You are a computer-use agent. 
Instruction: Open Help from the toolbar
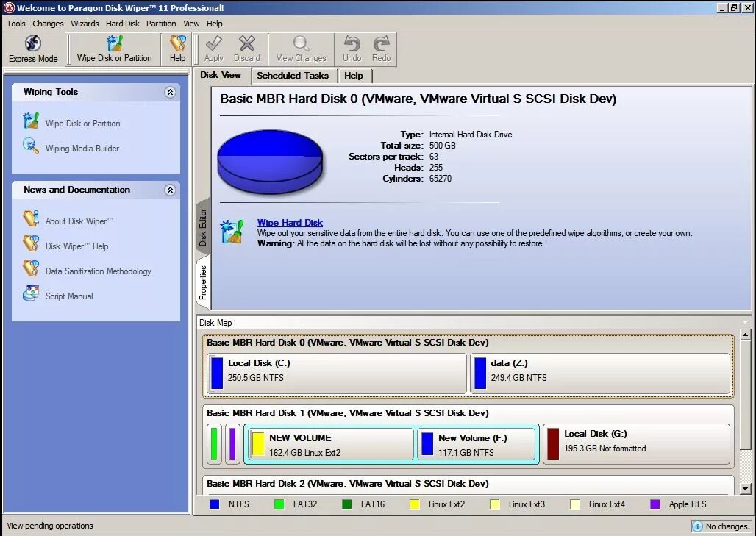click(177, 49)
